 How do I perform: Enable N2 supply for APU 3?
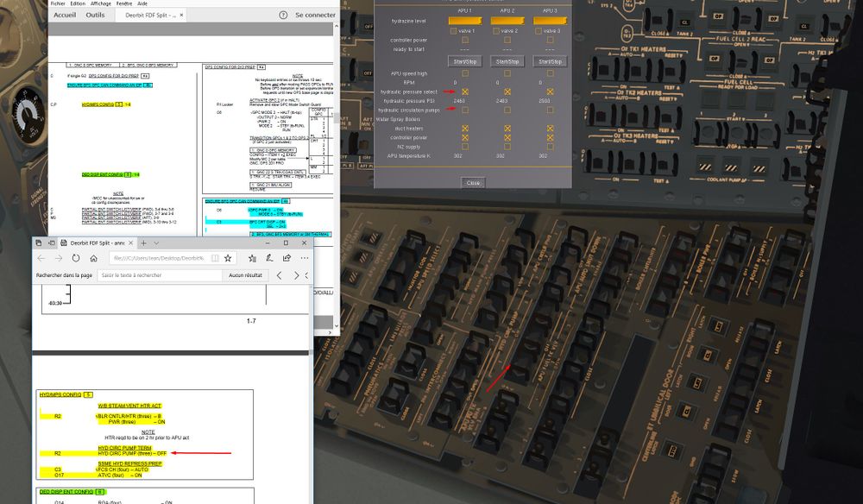pyautogui.click(x=550, y=147)
